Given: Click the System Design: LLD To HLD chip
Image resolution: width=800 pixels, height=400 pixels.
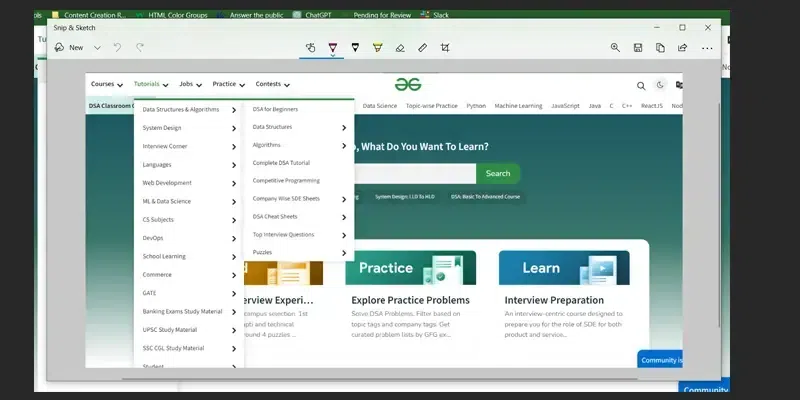Looking at the screenshot, I should (405, 196).
